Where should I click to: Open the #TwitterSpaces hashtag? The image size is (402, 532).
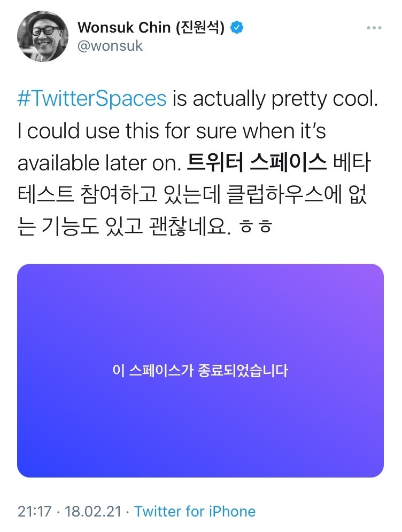(x=92, y=99)
